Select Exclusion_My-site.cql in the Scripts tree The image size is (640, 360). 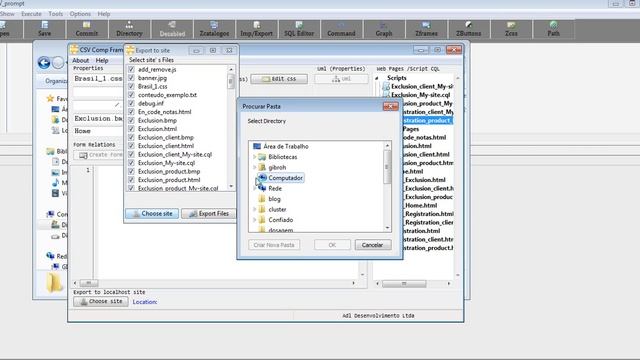pos(420,95)
